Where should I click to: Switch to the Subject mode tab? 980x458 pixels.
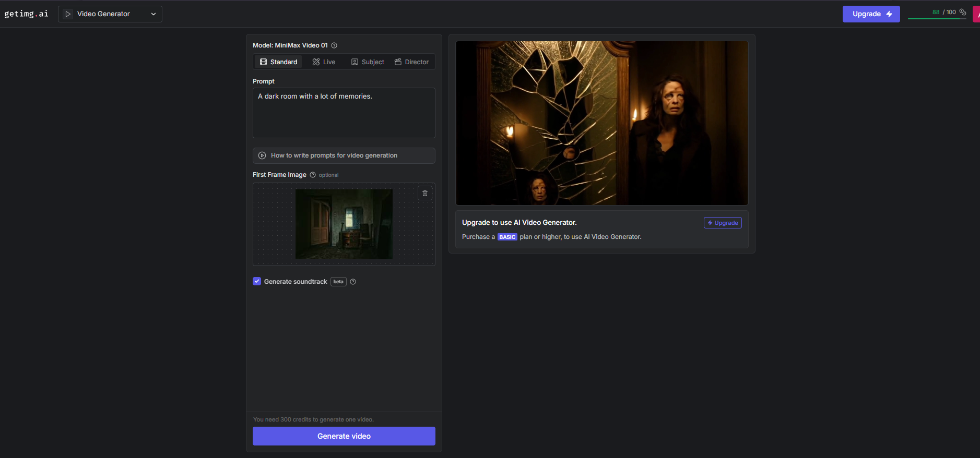point(368,62)
